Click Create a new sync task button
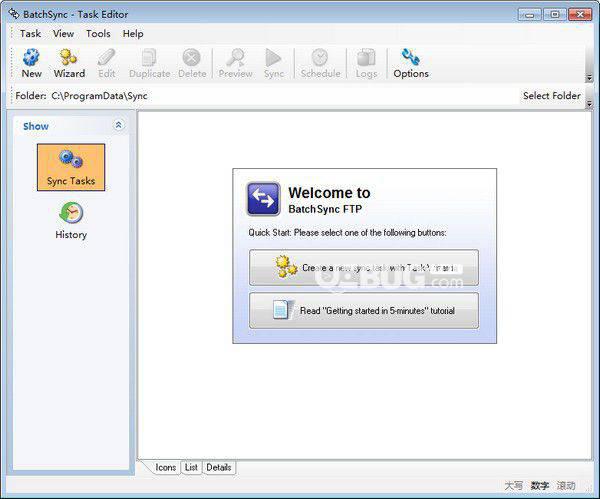Image resolution: width=600 pixels, height=499 pixels. click(x=364, y=268)
